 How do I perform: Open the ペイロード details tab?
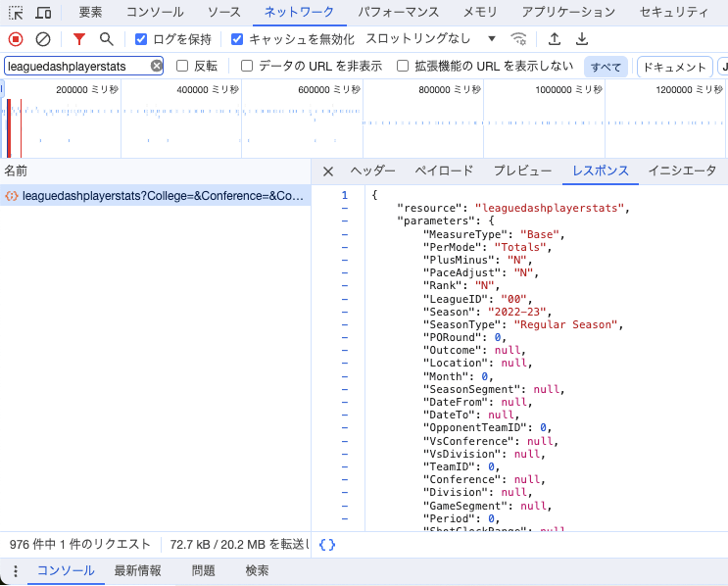coord(444,171)
